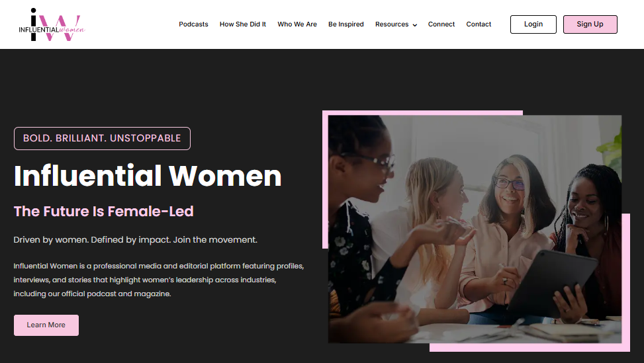
Task: Click the Influential Women main heading
Action: (148, 176)
